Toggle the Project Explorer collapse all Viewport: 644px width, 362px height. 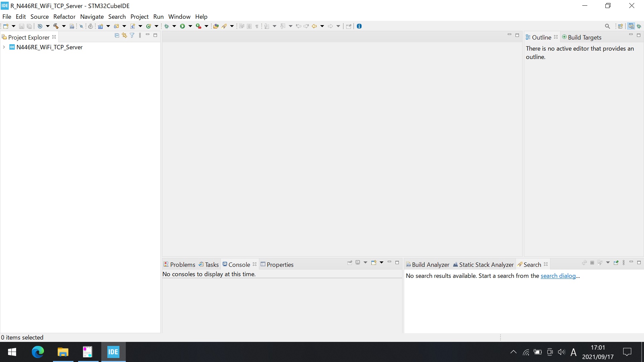tap(116, 35)
